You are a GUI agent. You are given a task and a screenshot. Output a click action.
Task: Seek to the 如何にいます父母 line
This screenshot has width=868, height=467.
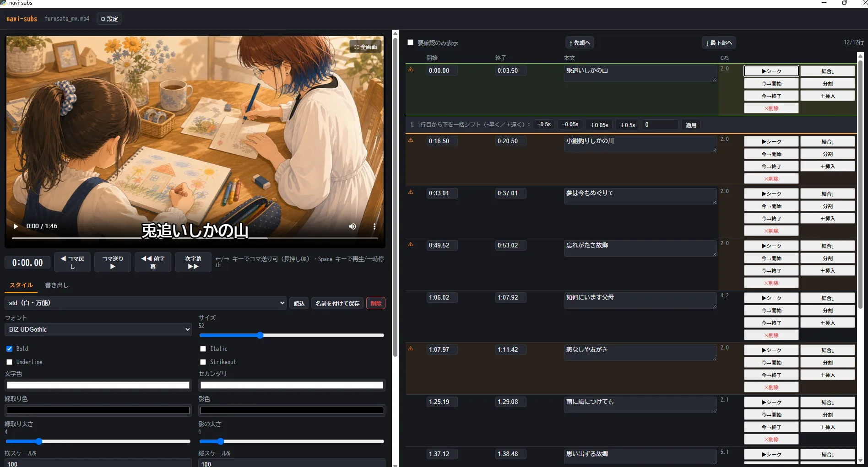(771, 298)
